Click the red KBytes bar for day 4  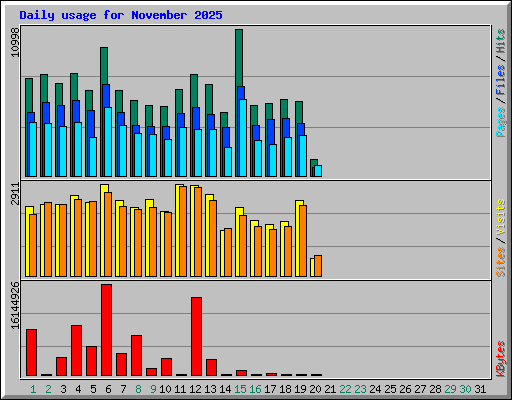click(76, 350)
